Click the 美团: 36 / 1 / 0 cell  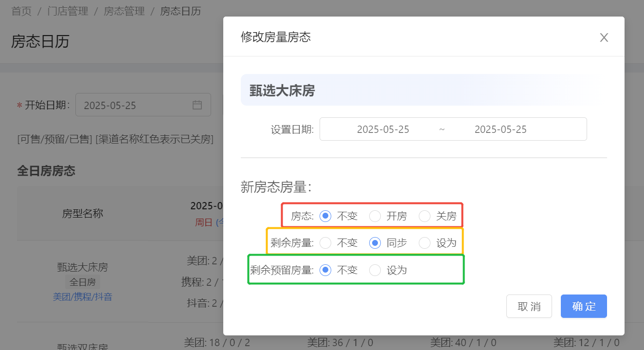point(340,343)
